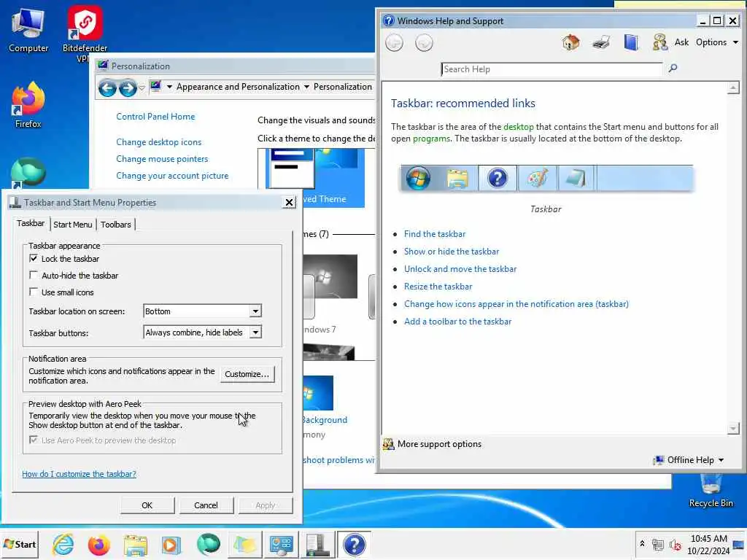
Task: Show hidden icons in system tray
Action: 642,544
